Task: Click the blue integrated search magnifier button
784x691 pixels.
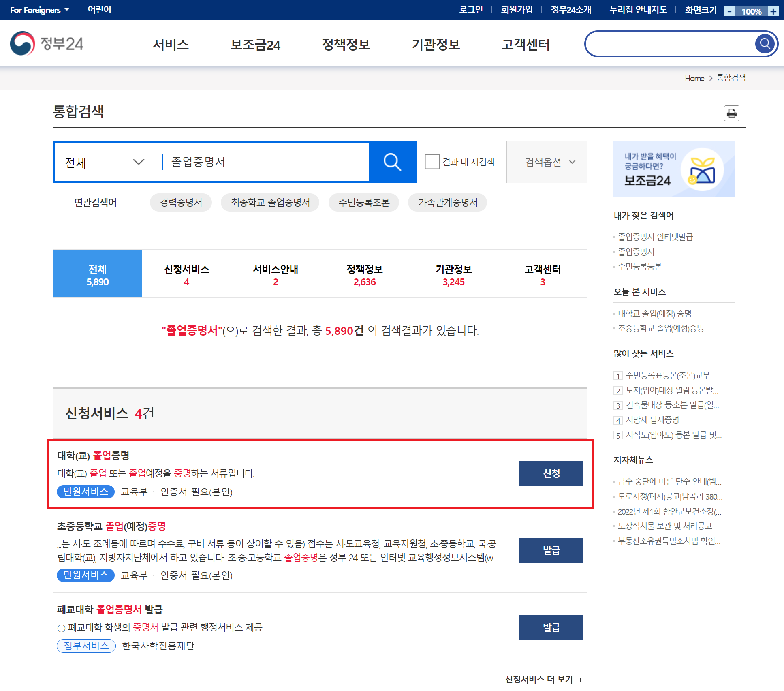Action: point(392,162)
